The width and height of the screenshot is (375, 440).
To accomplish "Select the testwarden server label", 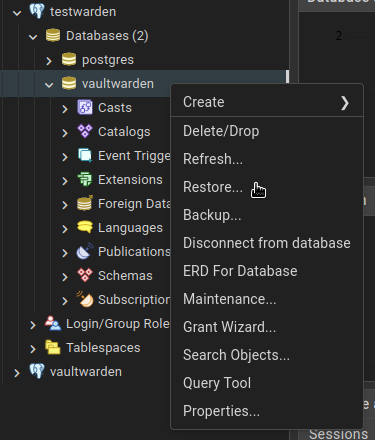I will click(x=83, y=12).
